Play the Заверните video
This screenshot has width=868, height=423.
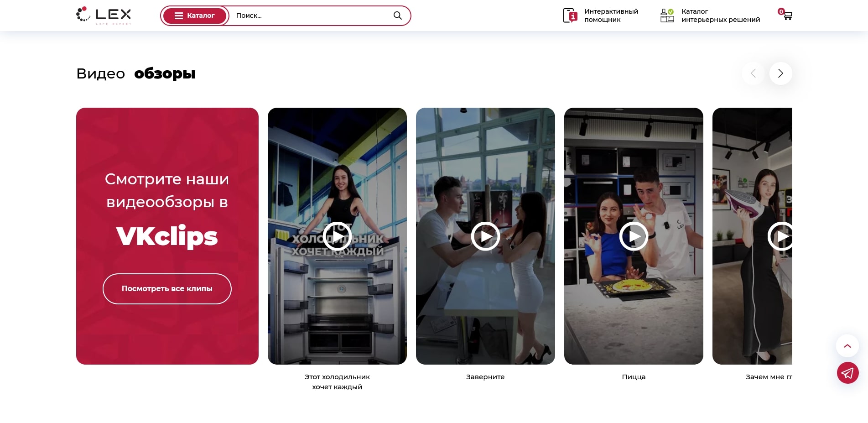tap(485, 236)
